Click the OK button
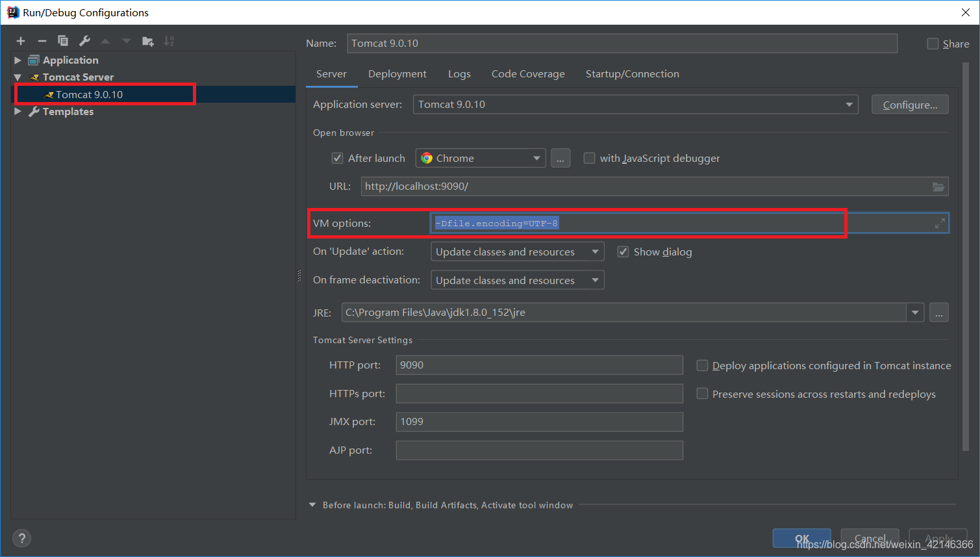 point(802,538)
